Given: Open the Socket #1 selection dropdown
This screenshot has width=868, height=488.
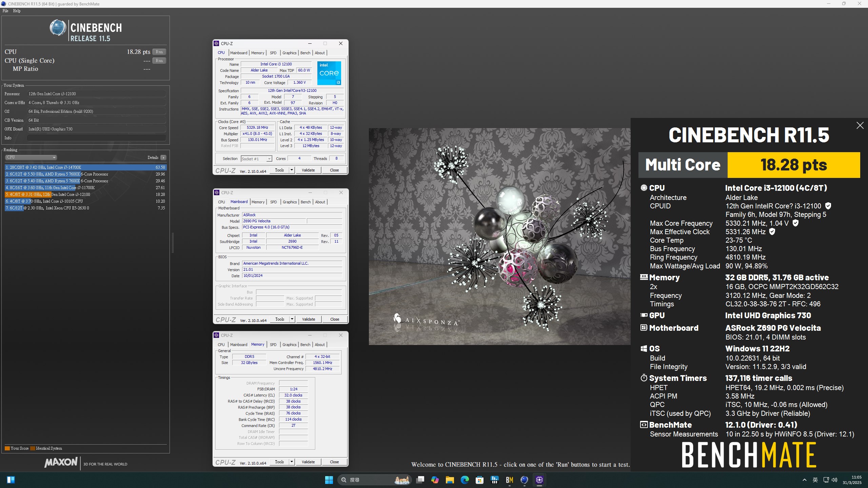Looking at the screenshot, I should click(256, 159).
